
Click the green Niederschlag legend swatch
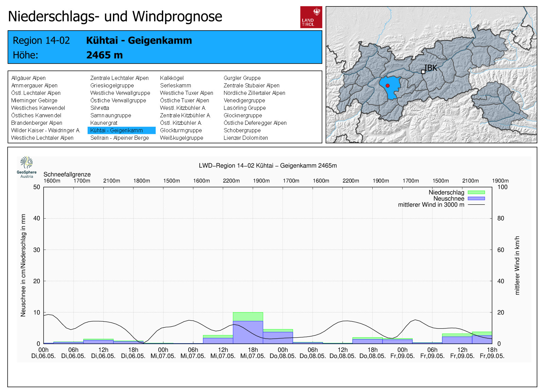click(x=476, y=192)
